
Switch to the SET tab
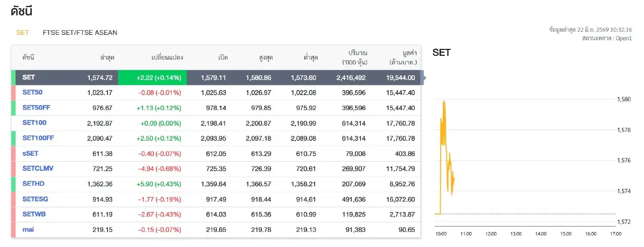pyautogui.click(x=23, y=33)
